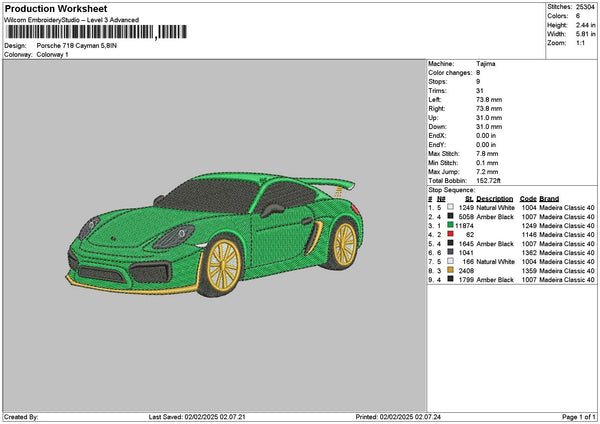Click code '1362' in stop row 6
The width and height of the screenshot is (600, 424).
point(529,253)
